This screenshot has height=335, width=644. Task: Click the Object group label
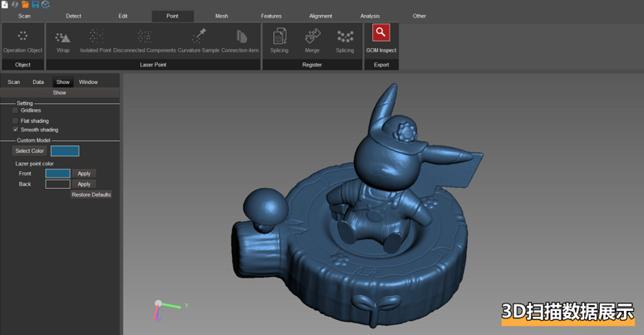[x=22, y=64]
